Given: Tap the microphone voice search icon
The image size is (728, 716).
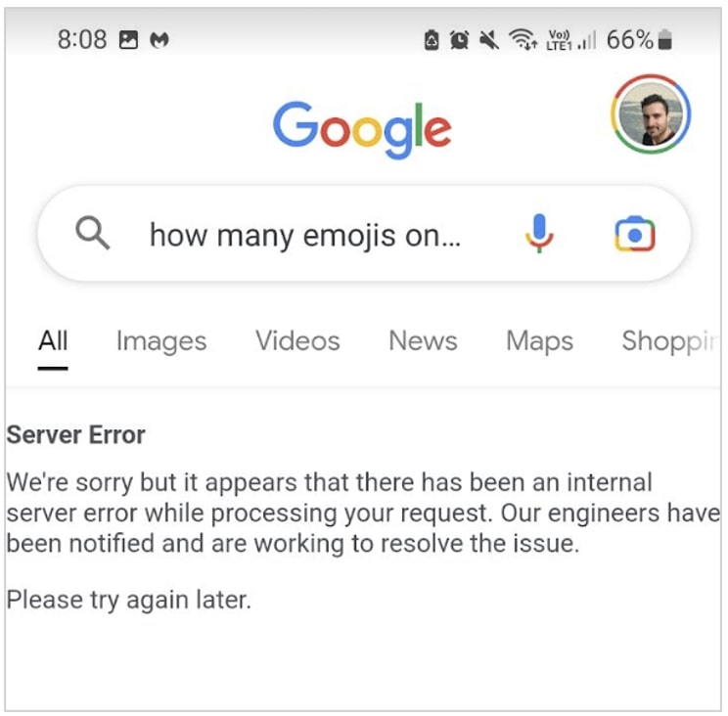Looking at the screenshot, I should tap(539, 235).
